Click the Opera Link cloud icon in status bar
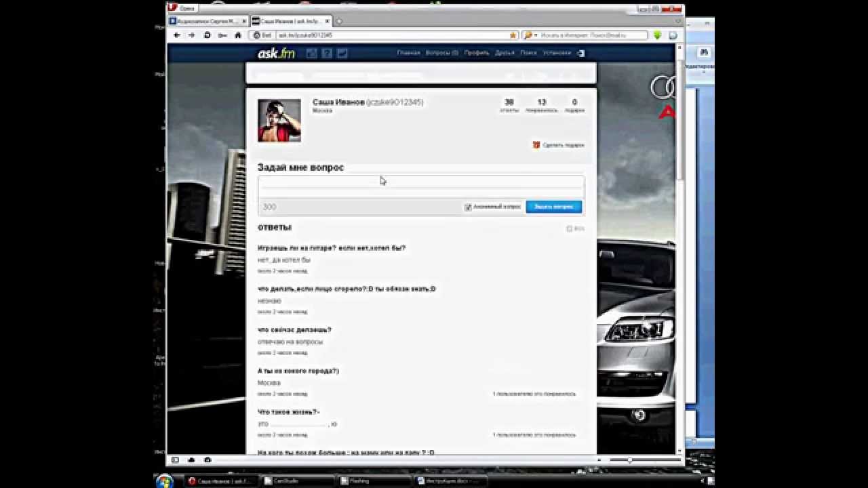The height and width of the screenshot is (488, 868). point(191,460)
